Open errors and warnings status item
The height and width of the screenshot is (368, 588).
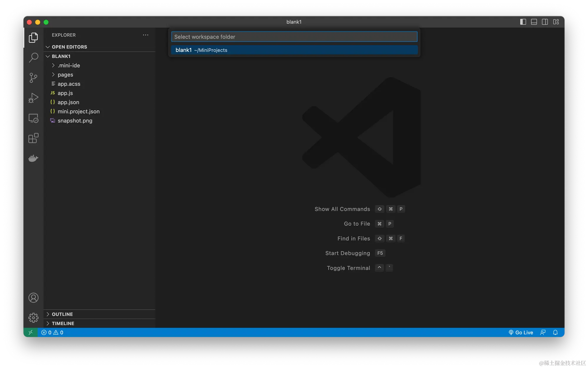(52, 332)
